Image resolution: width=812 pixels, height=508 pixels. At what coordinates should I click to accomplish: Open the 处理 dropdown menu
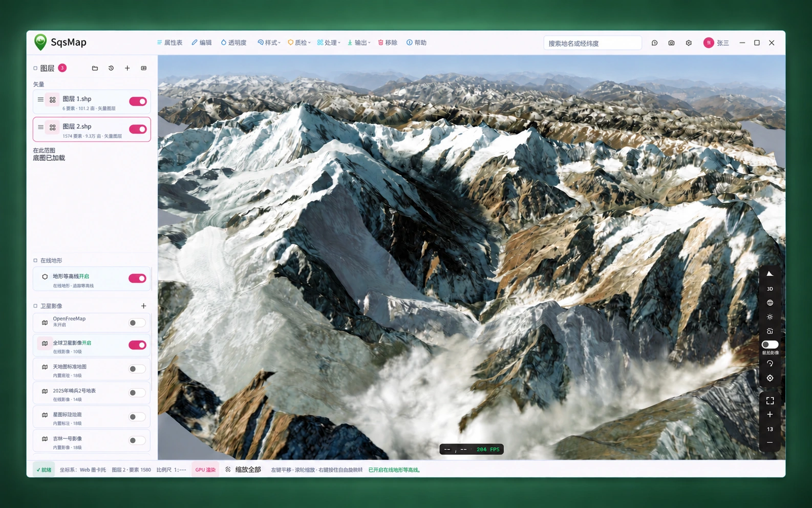point(329,43)
